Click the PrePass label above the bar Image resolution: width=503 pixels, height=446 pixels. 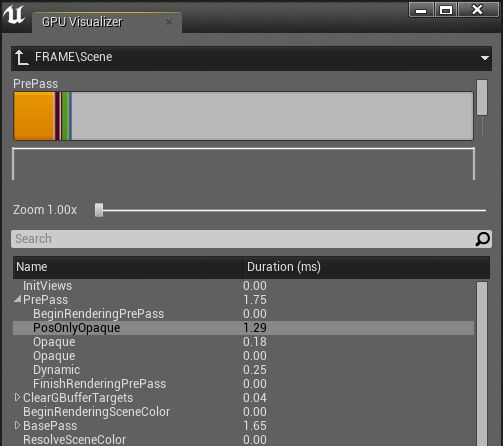(36, 84)
